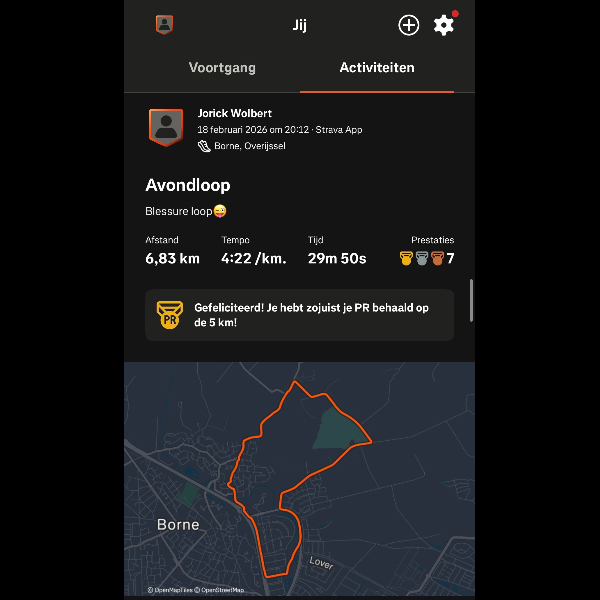Click the achievements count 7

[x=450, y=259]
